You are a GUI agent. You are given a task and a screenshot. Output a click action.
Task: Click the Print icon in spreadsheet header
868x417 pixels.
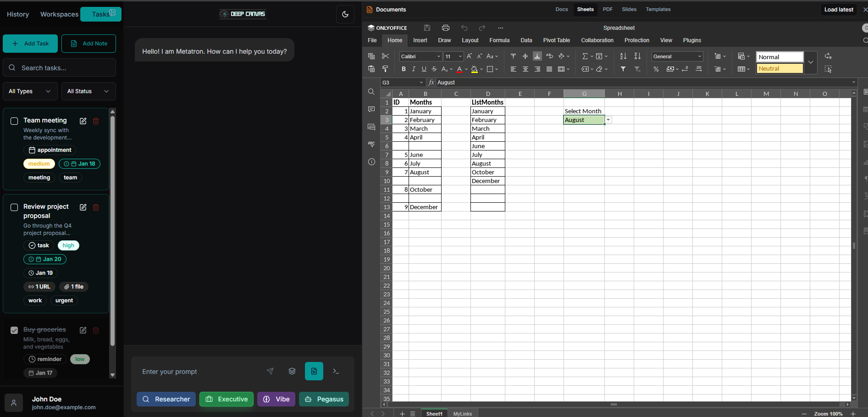(x=445, y=28)
